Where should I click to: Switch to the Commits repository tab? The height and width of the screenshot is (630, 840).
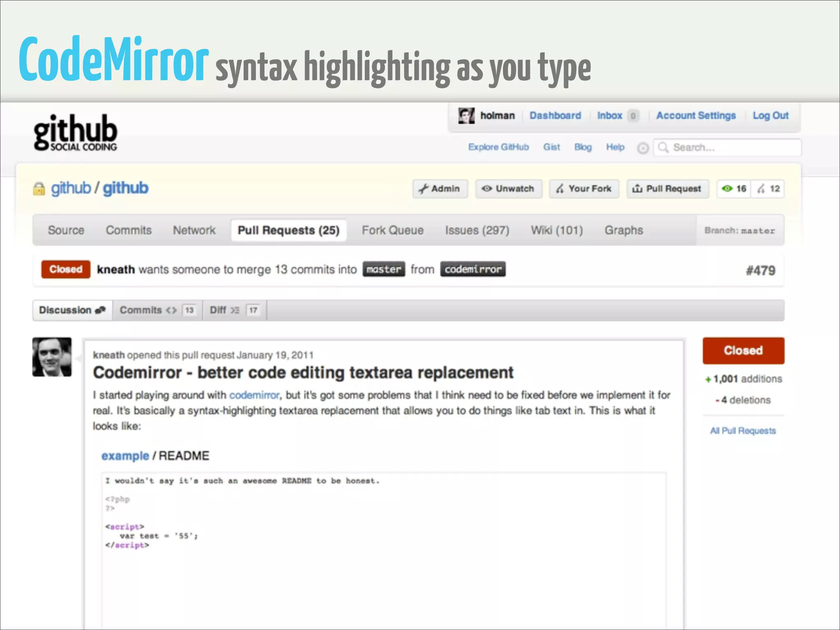pos(129,230)
